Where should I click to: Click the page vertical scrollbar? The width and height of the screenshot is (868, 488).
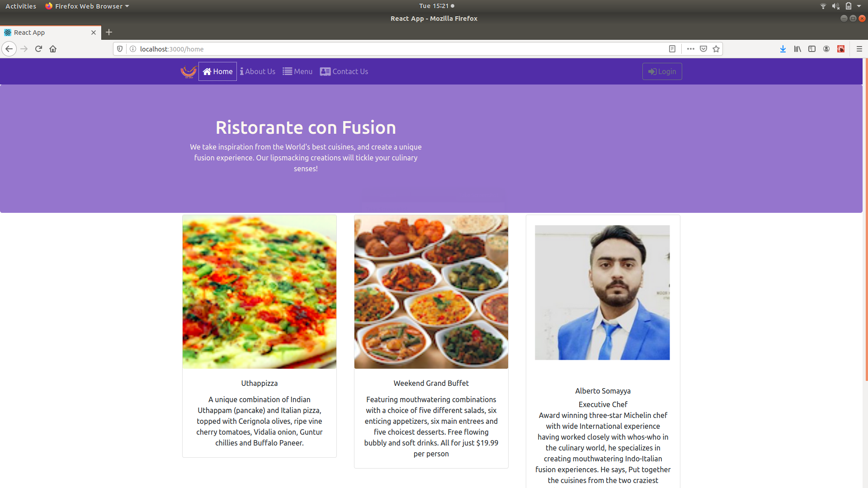pyautogui.click(x=866, y=220)
